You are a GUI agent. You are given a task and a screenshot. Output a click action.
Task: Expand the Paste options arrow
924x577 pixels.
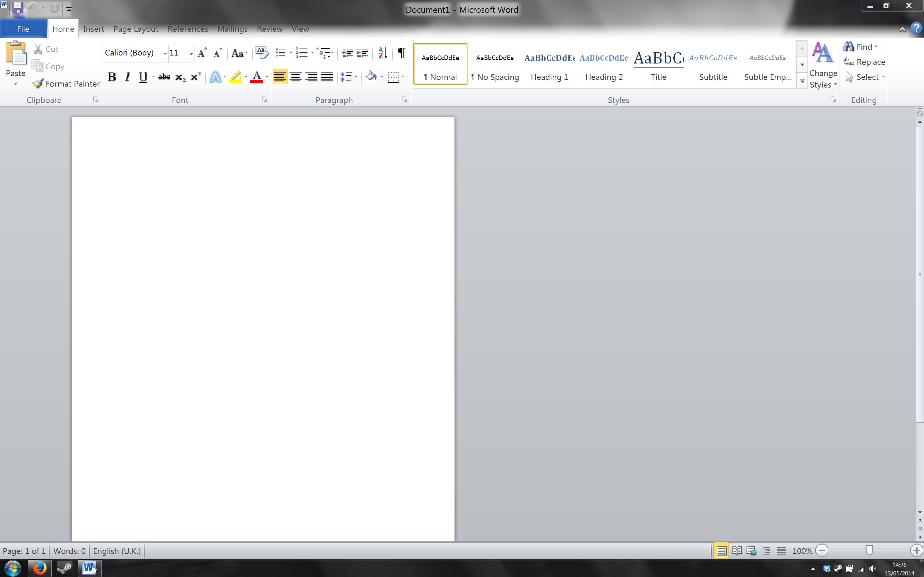tap(16, 84)
